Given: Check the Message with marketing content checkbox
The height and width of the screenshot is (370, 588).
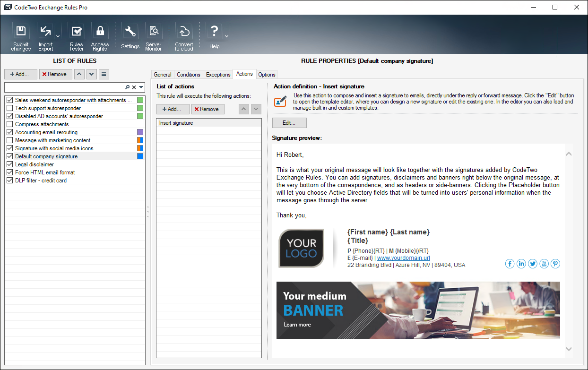Looking at the screenshot, I should pyautogui.click(x=10, y=140).
